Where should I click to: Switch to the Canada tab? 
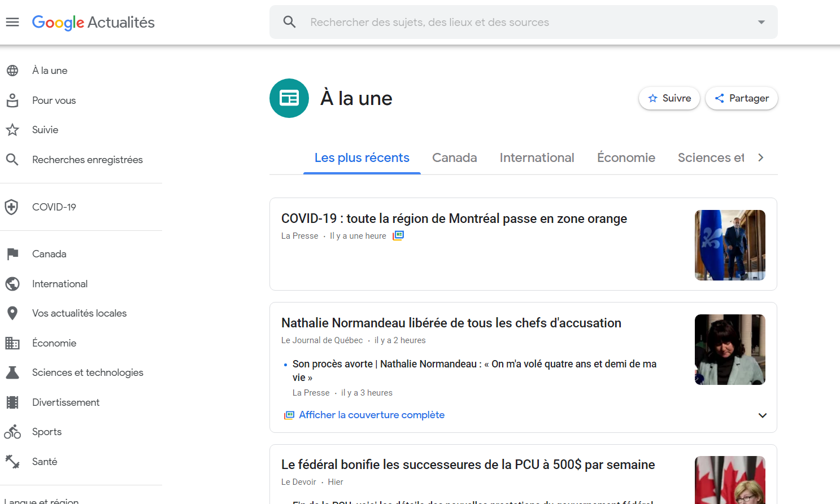pyautogui.click(x=455, y=157)
